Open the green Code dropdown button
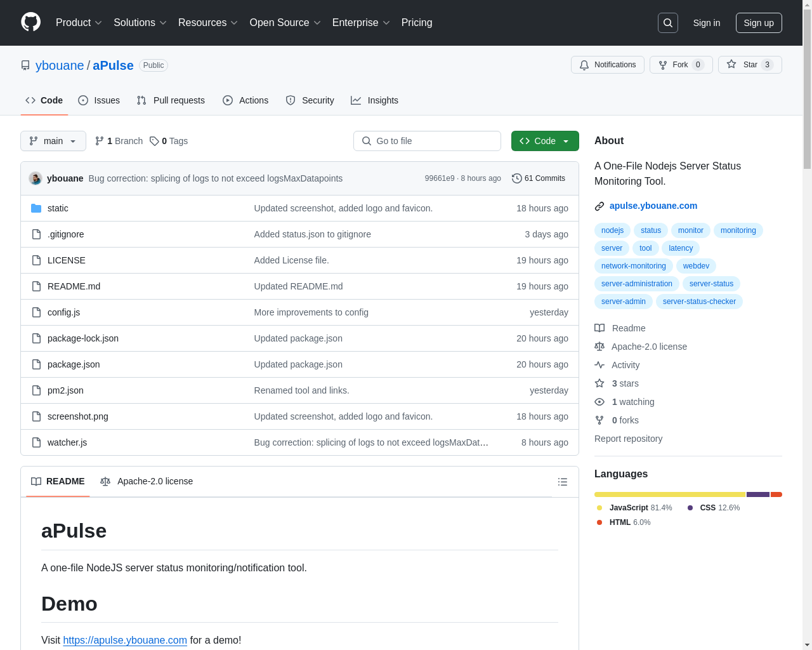Viewport: 812px width, 650px height. tap(545, 141)
